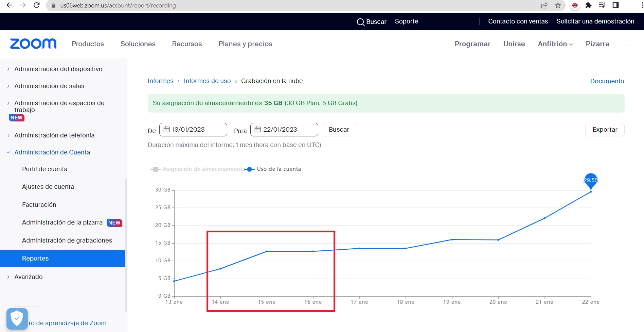
Task: Toggle the browser side panel icon
Action: [x=615, y=5]
